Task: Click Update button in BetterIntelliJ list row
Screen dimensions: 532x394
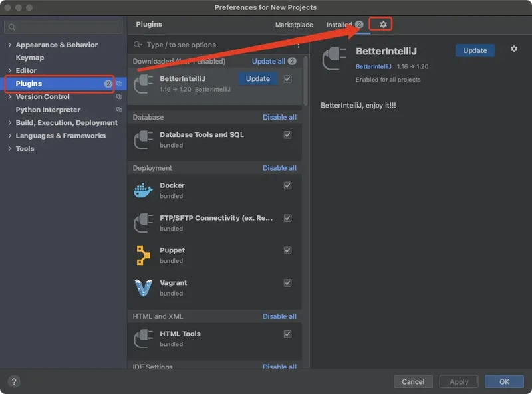Action: 258,78
